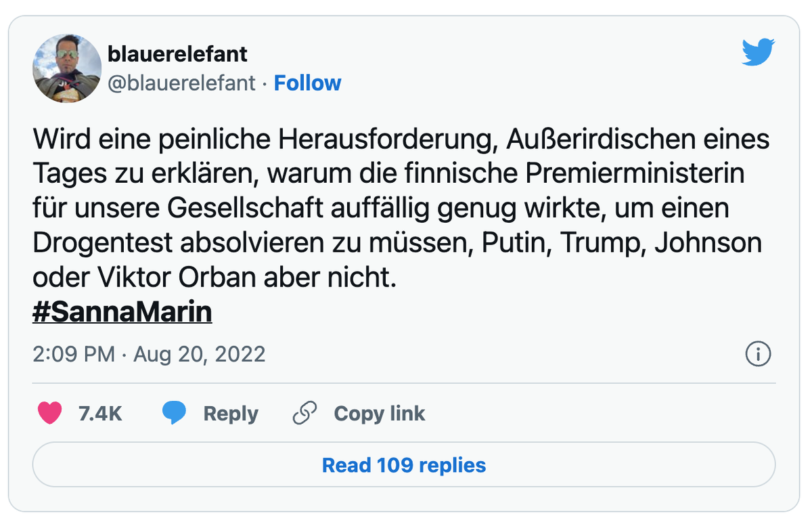
Task: Like the tweet with the heart icon
Action: [x=50, y=413]
